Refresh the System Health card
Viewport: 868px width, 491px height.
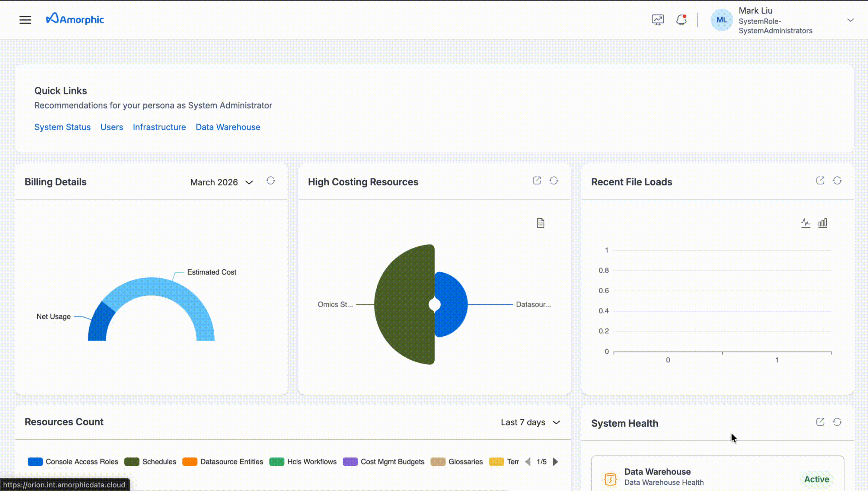click(837, 422)
